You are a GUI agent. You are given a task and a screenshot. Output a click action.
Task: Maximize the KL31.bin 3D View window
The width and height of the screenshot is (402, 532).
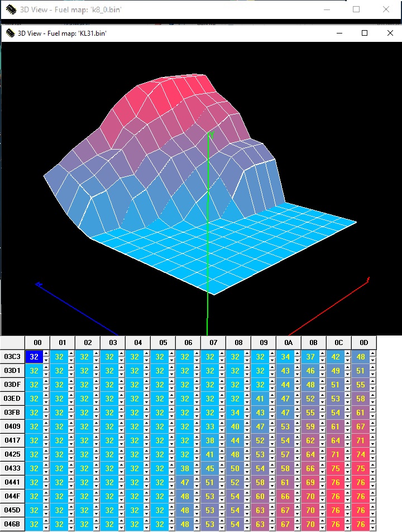(365, 33)
